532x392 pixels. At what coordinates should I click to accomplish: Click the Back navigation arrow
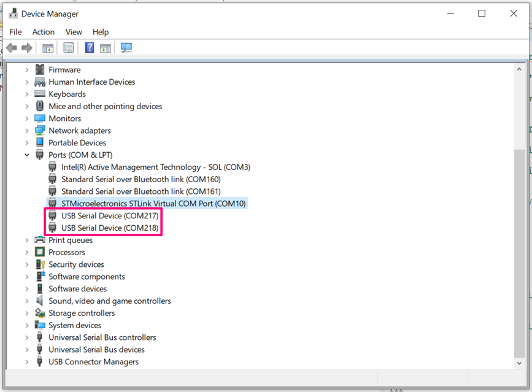tap(12, 47)
